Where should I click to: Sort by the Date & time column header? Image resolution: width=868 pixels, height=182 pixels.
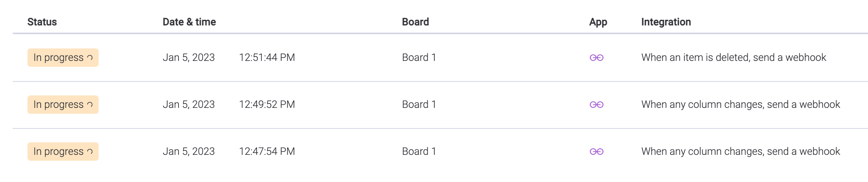189,22
